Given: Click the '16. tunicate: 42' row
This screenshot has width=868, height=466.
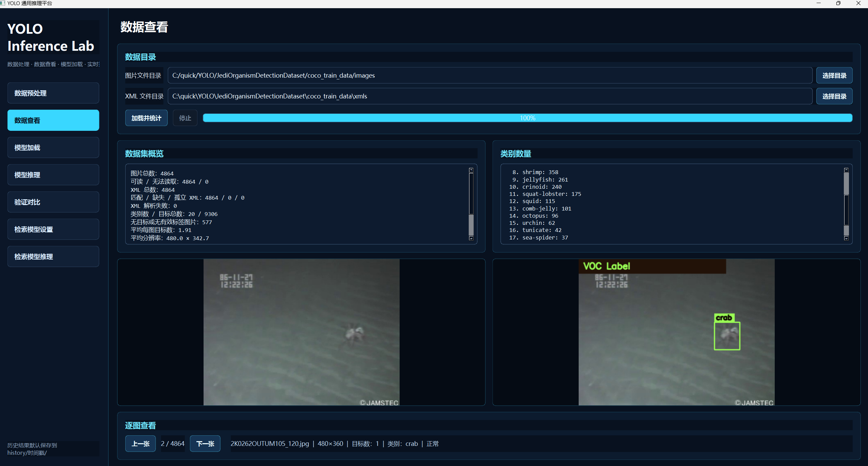Looking at the screenshot, I should 535,230.
